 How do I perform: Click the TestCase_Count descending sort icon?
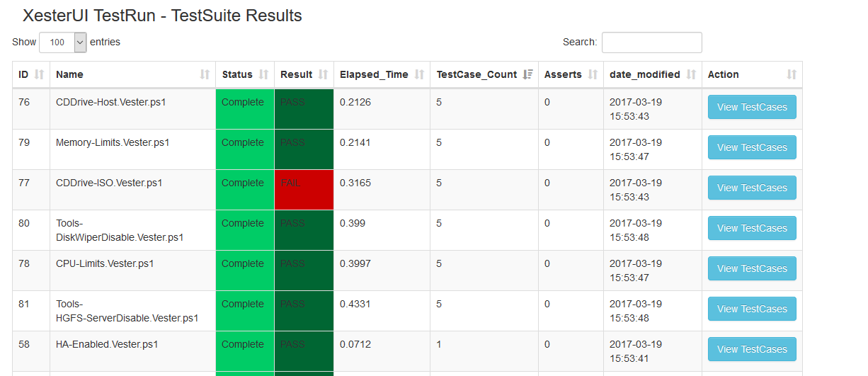[x=527, y=74]
